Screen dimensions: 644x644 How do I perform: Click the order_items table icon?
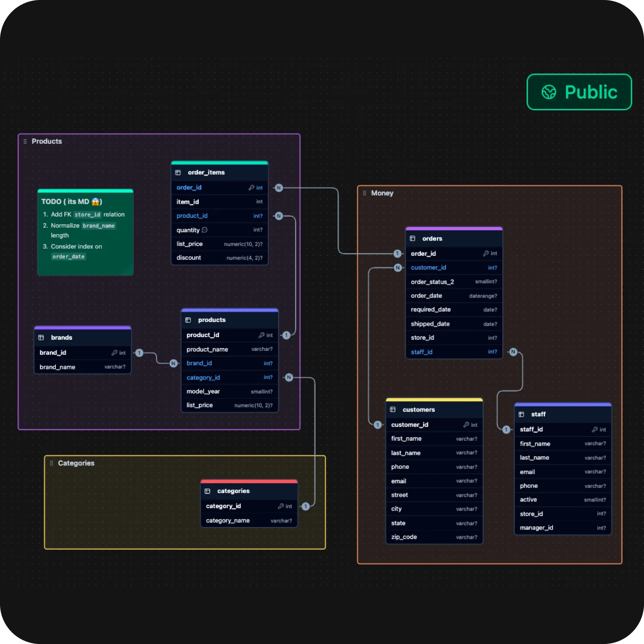coord(178,172)
